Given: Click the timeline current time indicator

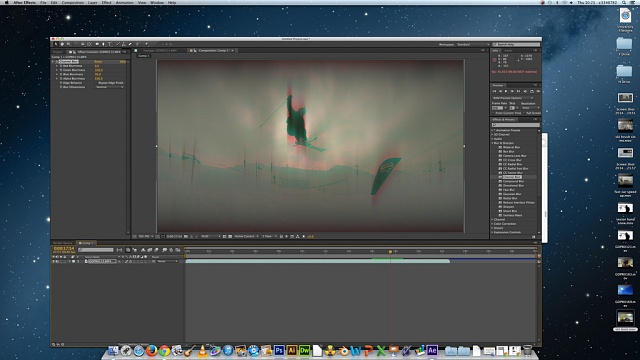Looking at the screenshot, I should point(390,251).
